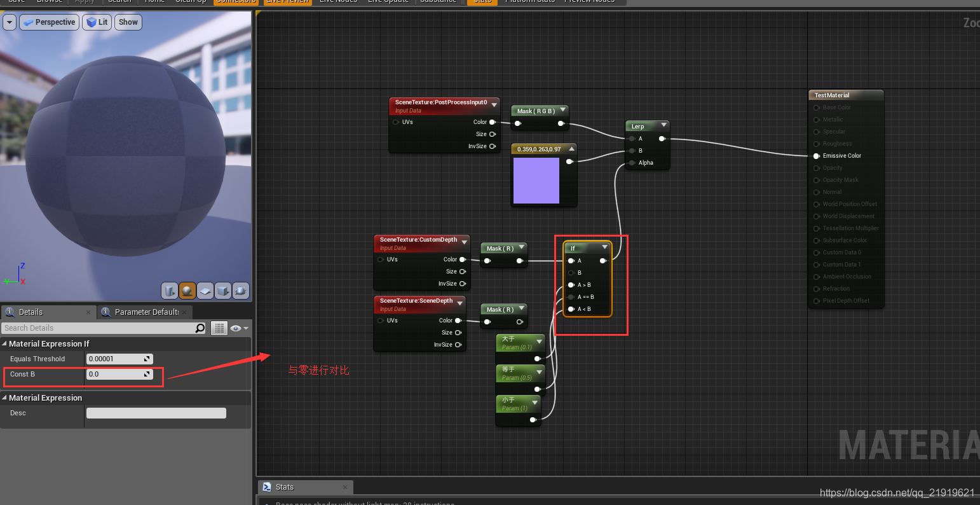The height and width of the screenshot is (505, 980).
Task: Select the teapot custom mesh preview icon
Action: pos(240,291)
